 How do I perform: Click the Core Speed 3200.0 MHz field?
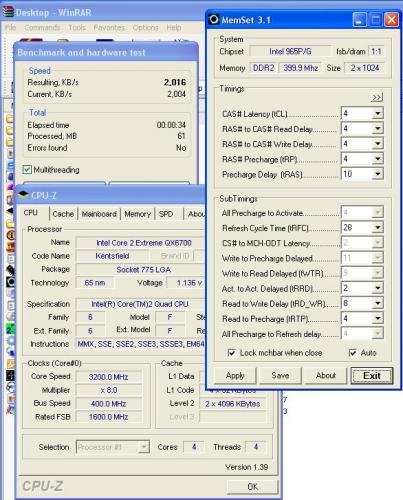[x=109, y=377]
